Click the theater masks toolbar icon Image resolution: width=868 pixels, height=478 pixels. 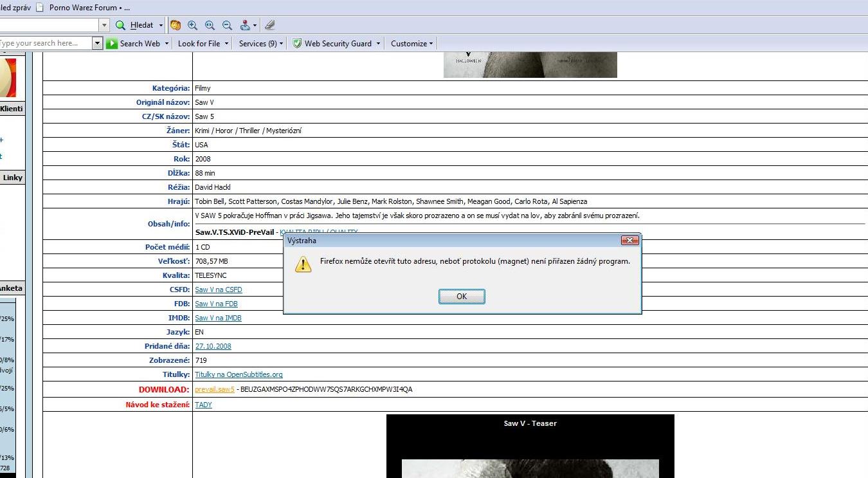tap(175, 25)
